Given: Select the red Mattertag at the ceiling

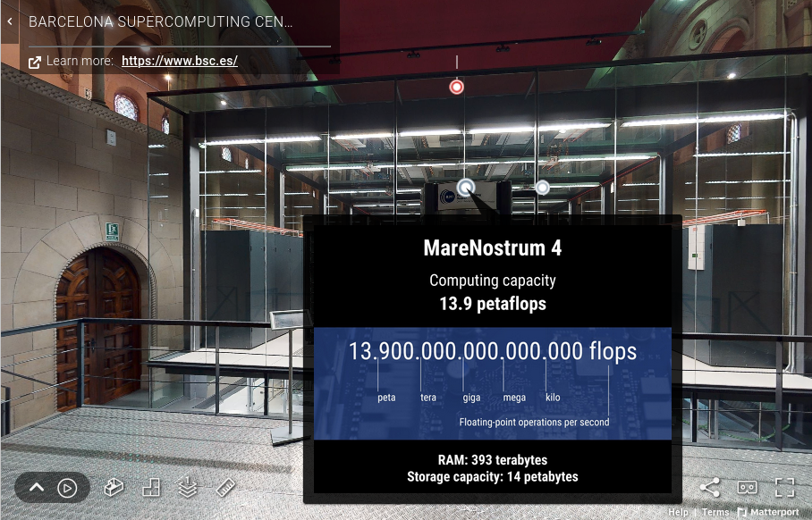Looking at the screenshot, I should coord(456,87).
